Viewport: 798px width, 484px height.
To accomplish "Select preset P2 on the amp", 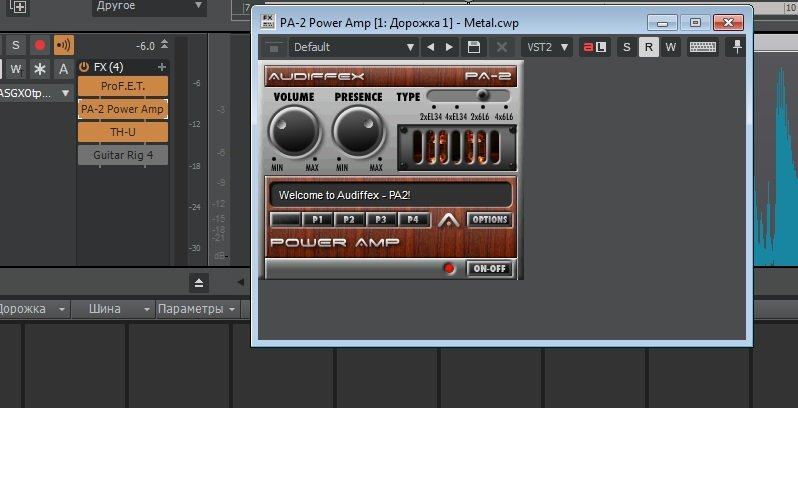I will point(349,220).
